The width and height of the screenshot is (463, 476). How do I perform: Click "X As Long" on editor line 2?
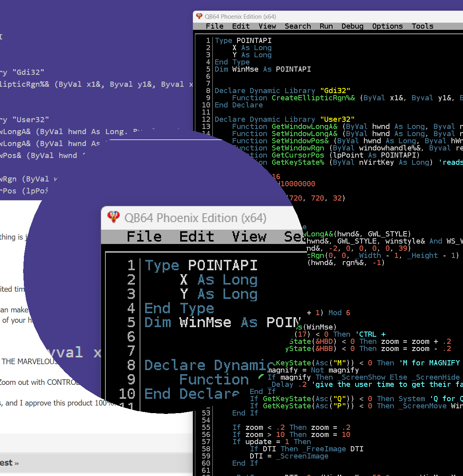252,48
